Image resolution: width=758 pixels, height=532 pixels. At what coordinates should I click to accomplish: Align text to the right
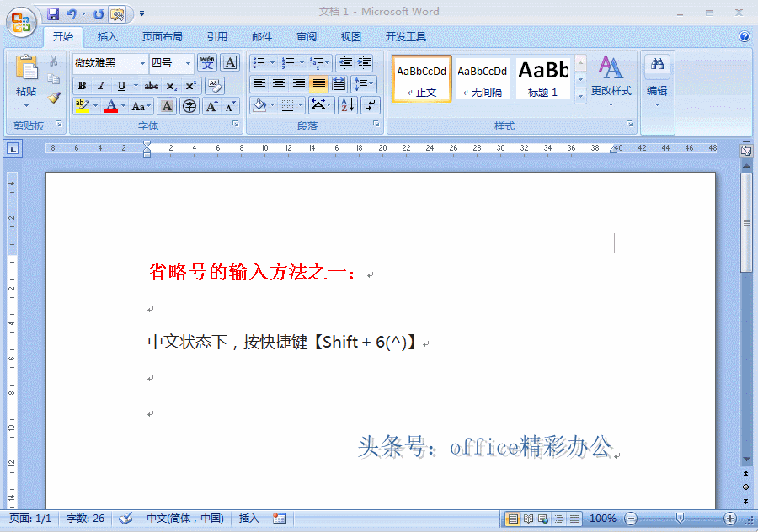299,84
